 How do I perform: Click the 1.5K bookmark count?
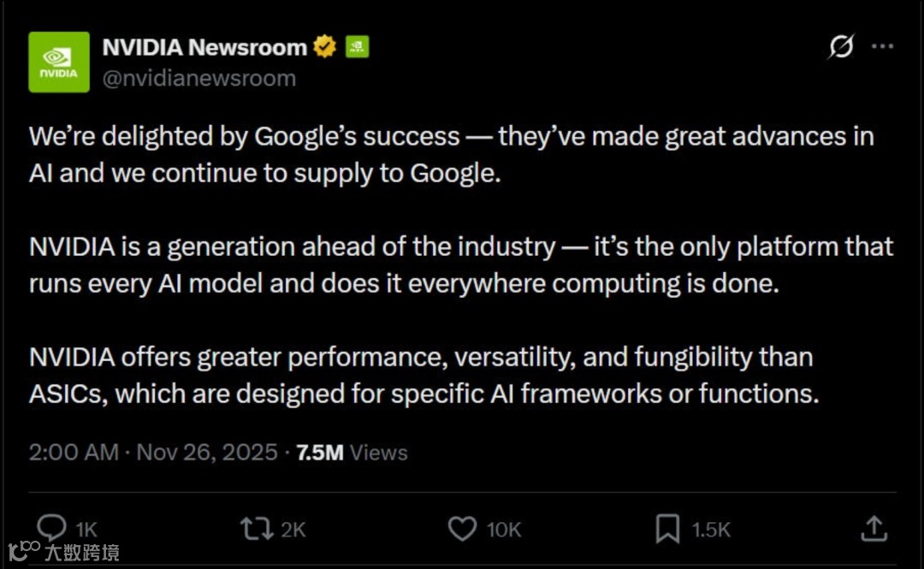click(x=711, y=530)
